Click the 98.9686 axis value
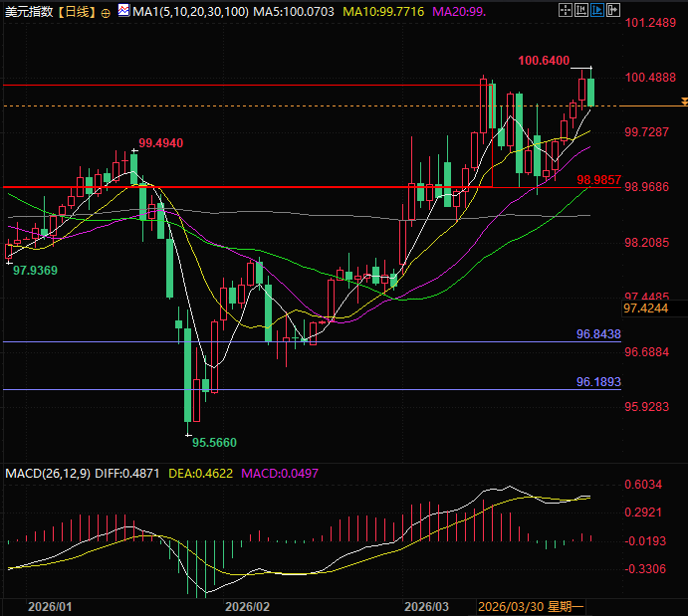 point(647,187)
